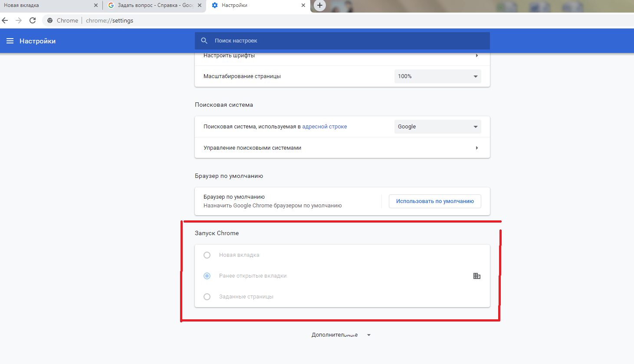The width and height of the screenshot is (634, 364).
Task: Click the Google favicon on Справка tab
Action: pyautogui.click(x=111, y=5)
